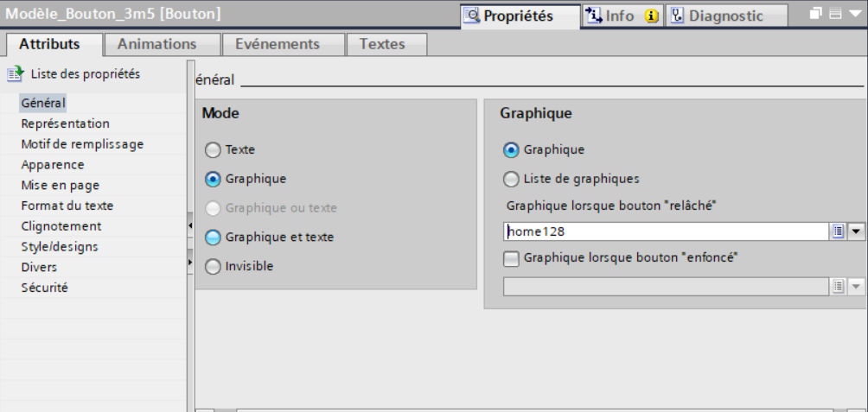868x412 pixels.
Task: Enable Graphique lorsque bouton "enfoncé" checkbox
Action: pyautogui.click(x=512, y=257)
